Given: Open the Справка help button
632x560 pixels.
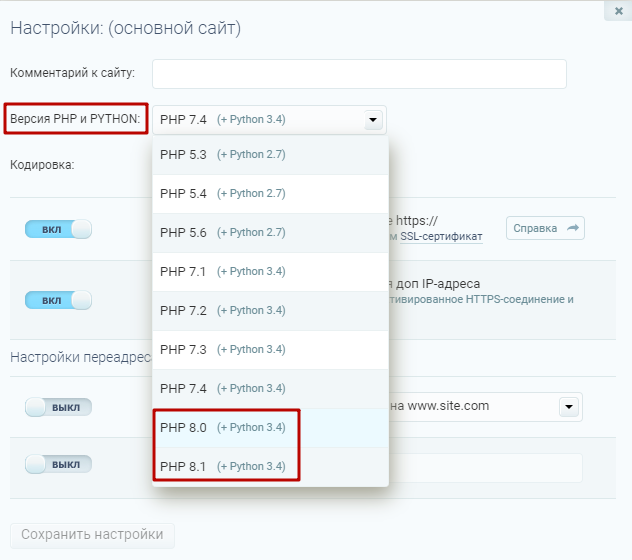Looking at the screenshot, I should tap(545, 228).
